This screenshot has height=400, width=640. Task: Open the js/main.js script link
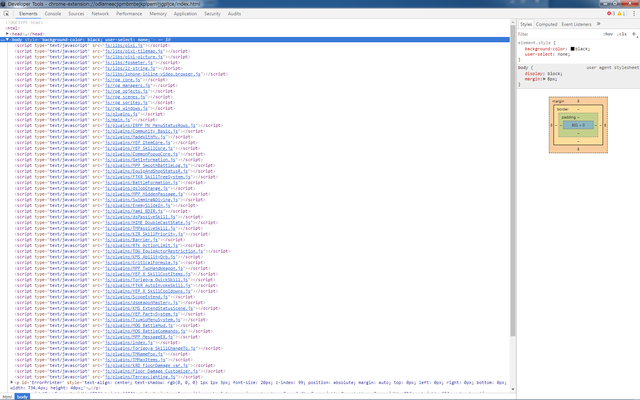coord(118,120)
